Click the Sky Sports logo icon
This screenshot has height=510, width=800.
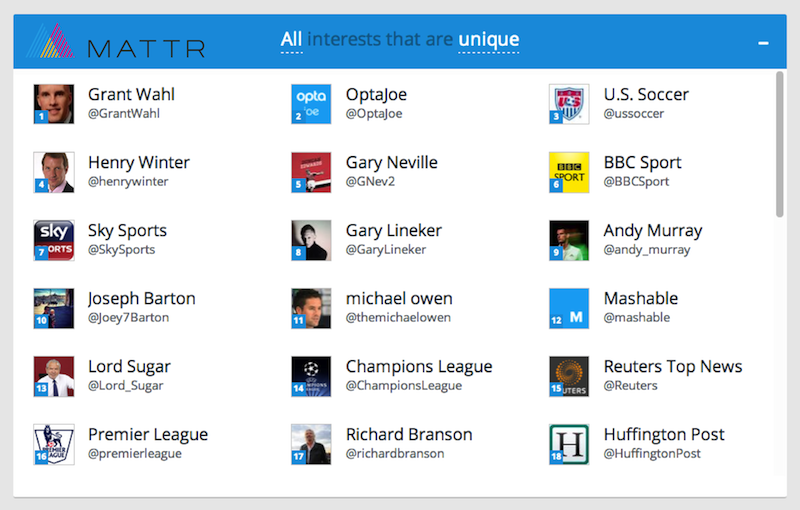[54, 240]
